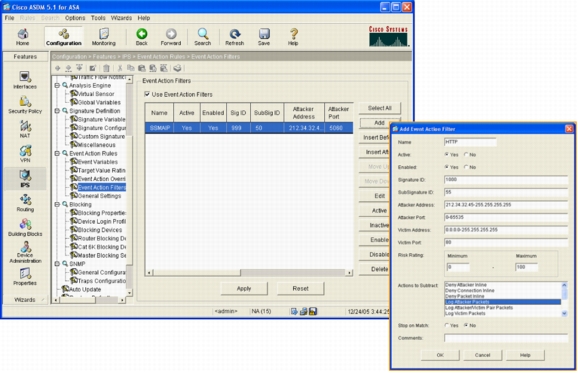Collapse the SNMP tree node

click(x=57, y=264)
